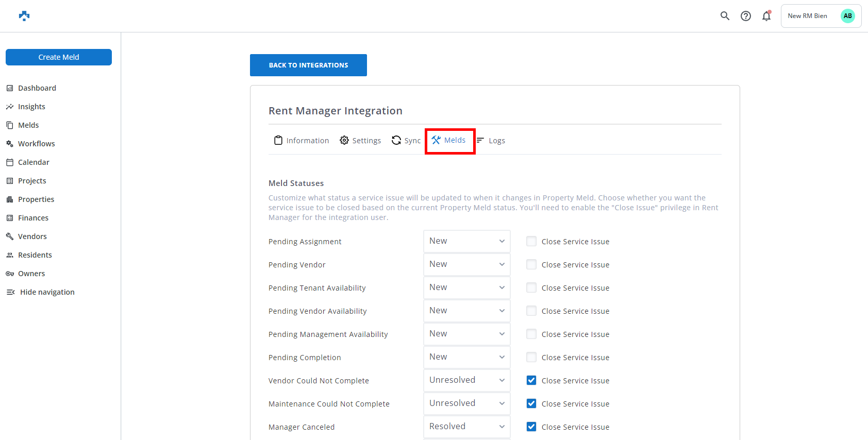Click the Create Meld button
Viewport: 868px width, 440px height.
pos(59,57)
